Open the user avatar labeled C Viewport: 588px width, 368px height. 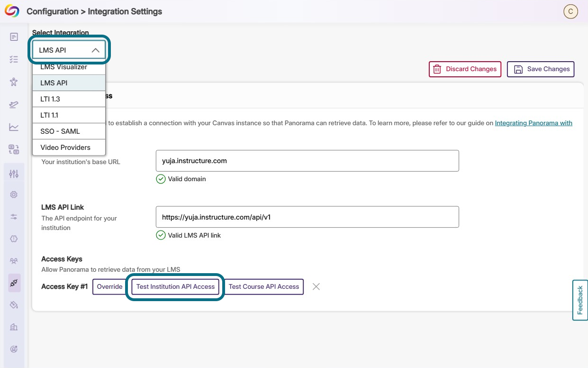(570, 12)
